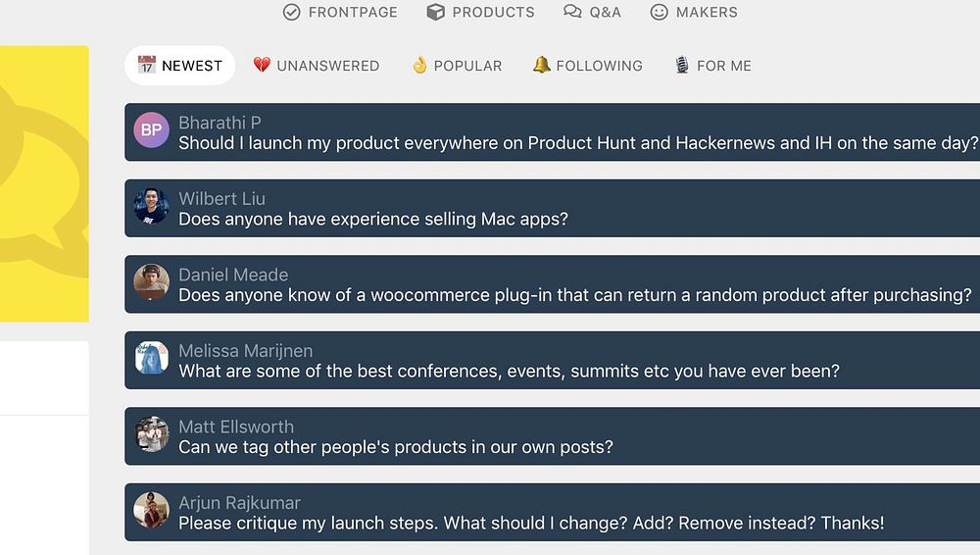The image size is (980, 555).
Task: Click the Q&A speech bubbles icon
Action: (x=572, y=12)
